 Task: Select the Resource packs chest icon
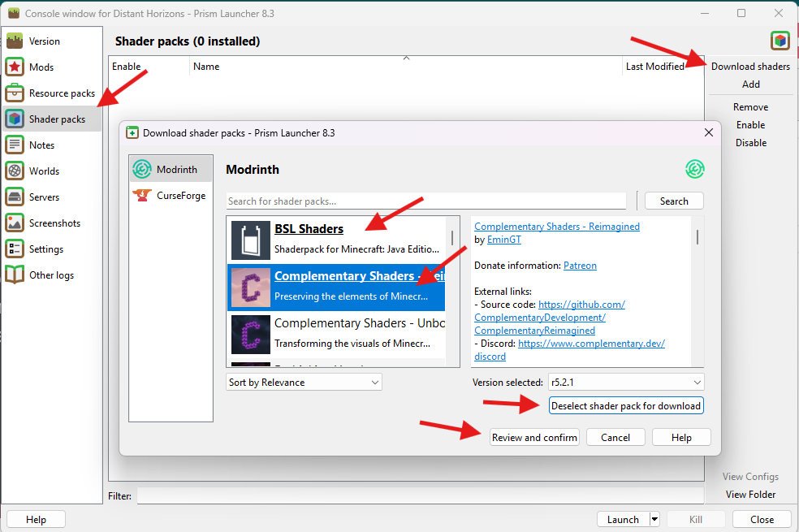[x=15, y=93]
